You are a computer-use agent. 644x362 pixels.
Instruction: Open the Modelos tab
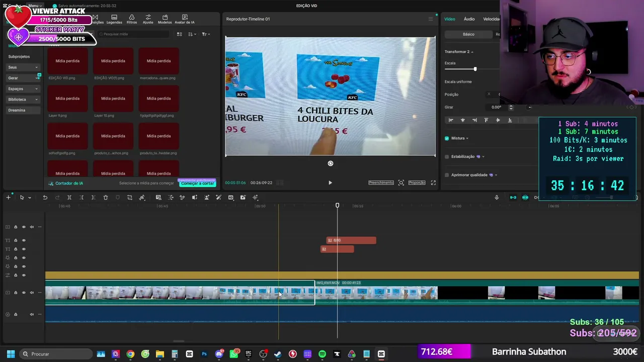point(165,19)
